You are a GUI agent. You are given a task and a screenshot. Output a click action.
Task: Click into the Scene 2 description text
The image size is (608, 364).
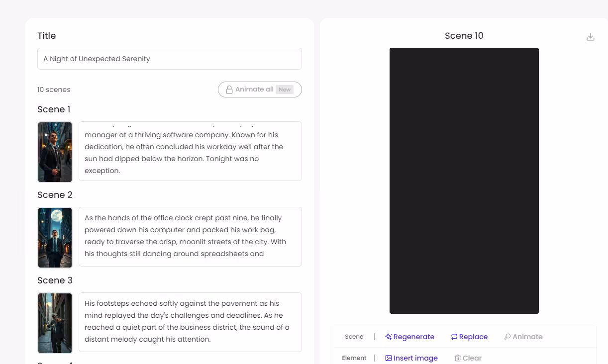coord(190,237)
